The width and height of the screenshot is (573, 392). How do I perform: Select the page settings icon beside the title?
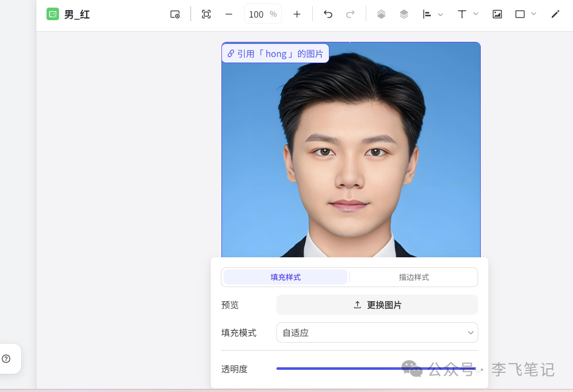click(x=175, y=14)
